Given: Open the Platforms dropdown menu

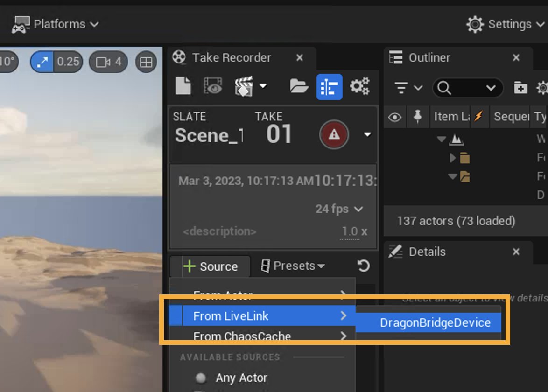Looking at the screenshot, I should click(x=55, y=24).
